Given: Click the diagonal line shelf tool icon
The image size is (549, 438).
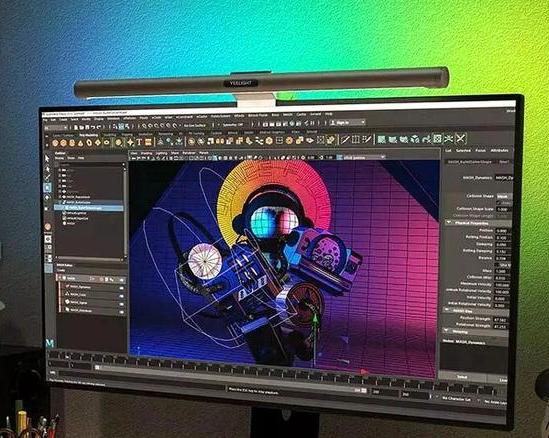Looking at the screenshot, I should 345,140.
